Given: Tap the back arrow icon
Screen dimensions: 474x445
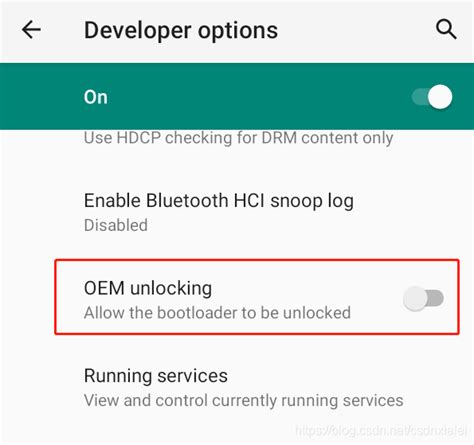Looking at the screenshot, I should (31, 30).
